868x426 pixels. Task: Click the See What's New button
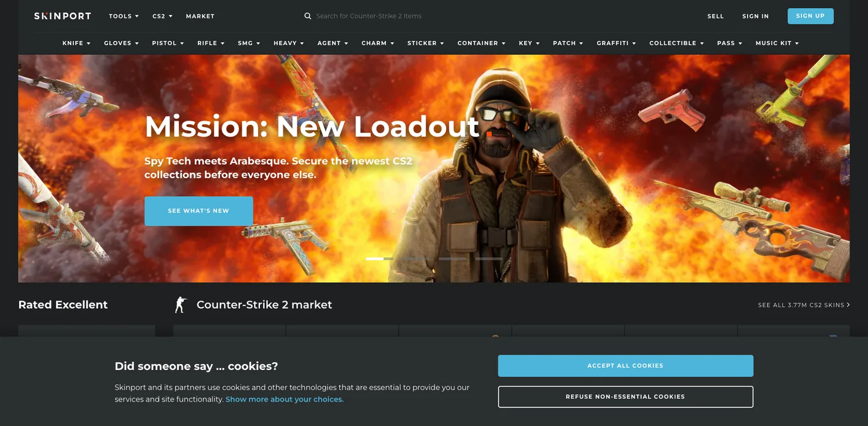[x=198, y=211]
